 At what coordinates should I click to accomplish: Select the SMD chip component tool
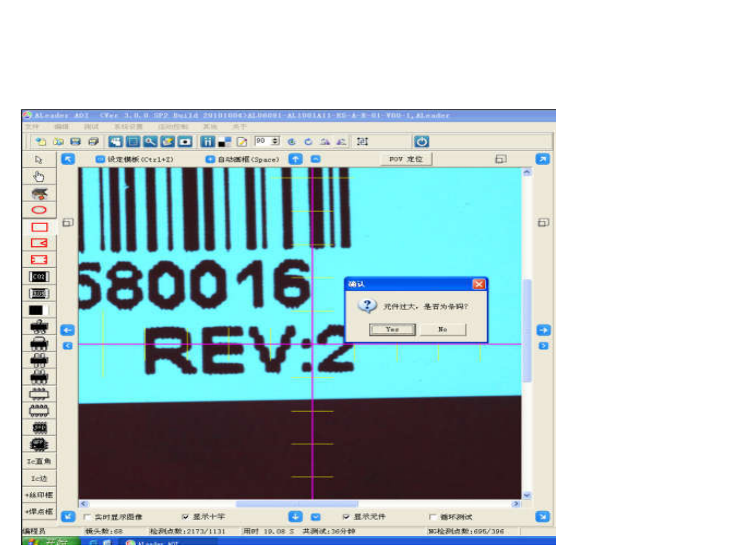click(x=39, y=428)
